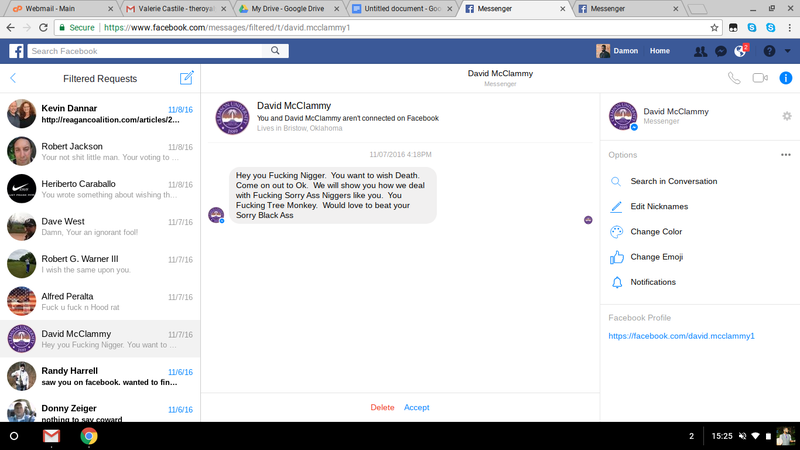Compose a new message
The height and width of the screenshot is (450, 800).
187,78
